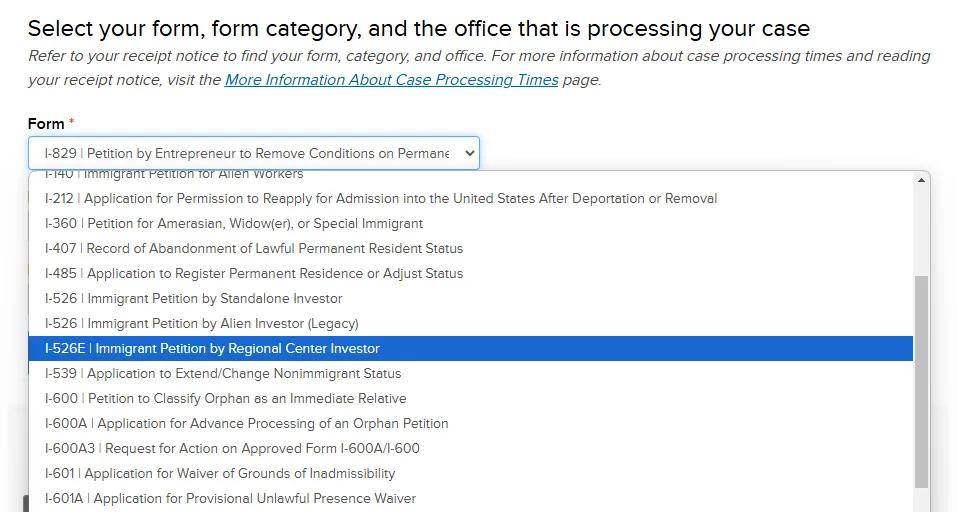Select I-212 Permission to Reapply for Admission
957x512 pixels.
381,198
